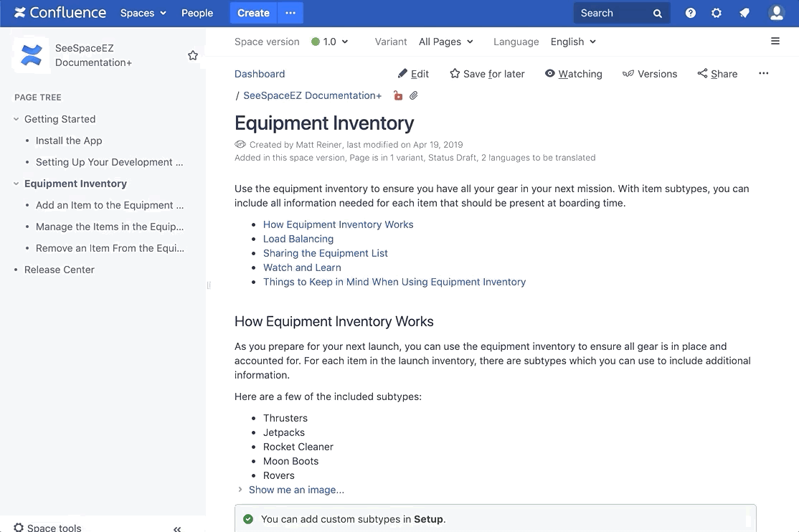Screen dimensions: 799x532
Task: Open the attachments paperclip icon
Action: click(x=414, y=95)
